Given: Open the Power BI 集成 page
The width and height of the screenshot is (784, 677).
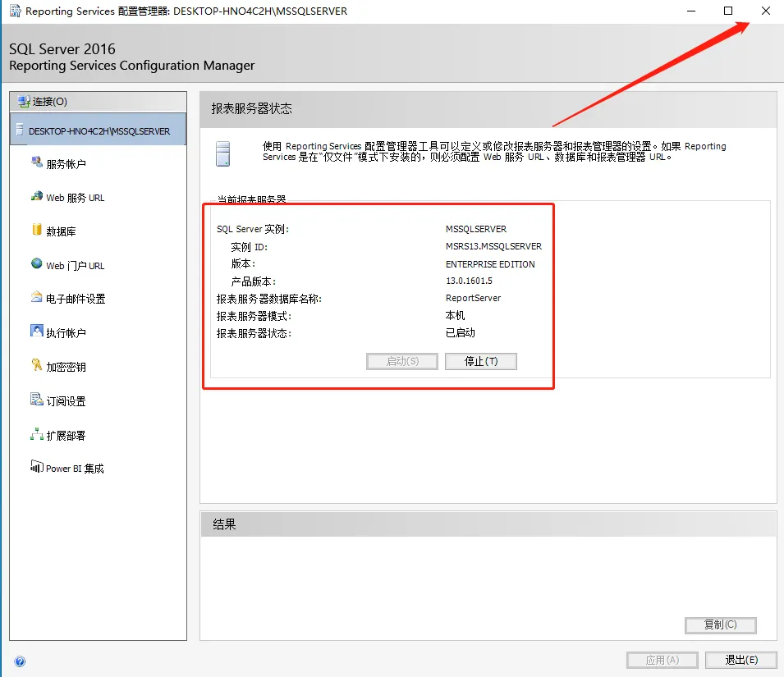Looking at the screenshot, I should click(x=75, y=468).
